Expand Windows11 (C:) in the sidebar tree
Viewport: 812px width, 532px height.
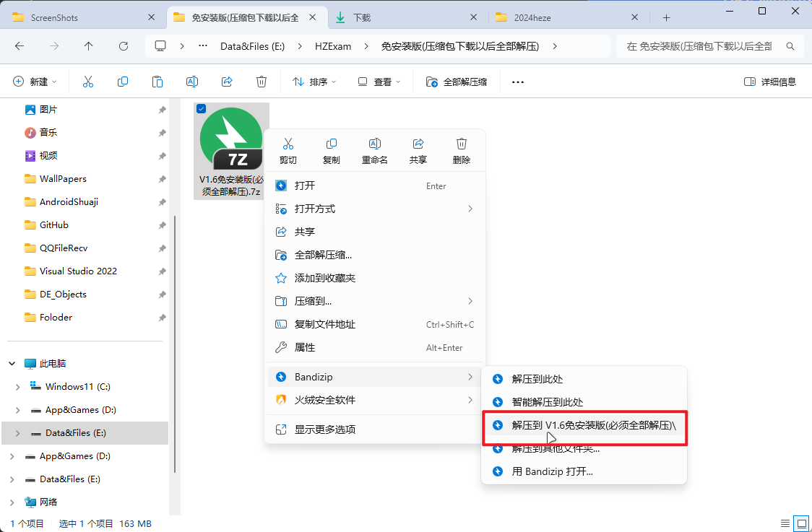(16, 386)
